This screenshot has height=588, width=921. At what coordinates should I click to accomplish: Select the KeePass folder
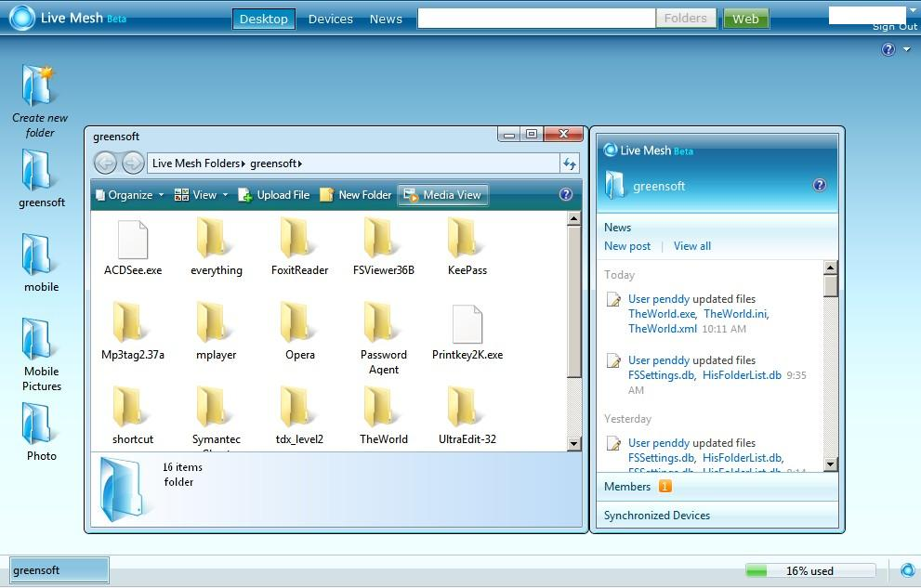pyautogui.click(x=467, y=248)
